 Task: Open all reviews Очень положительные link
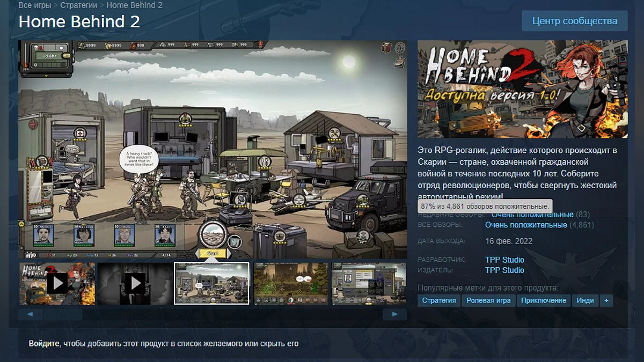(x=526, y=225)
